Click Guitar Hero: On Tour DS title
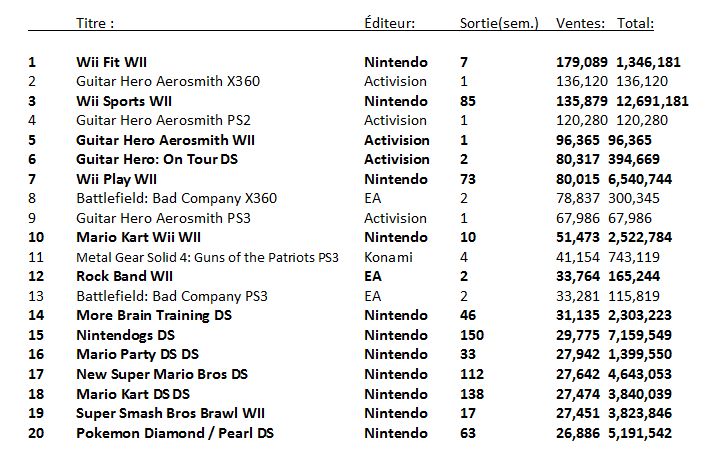This screenshot has width=716, height=468. coord(157,159)
